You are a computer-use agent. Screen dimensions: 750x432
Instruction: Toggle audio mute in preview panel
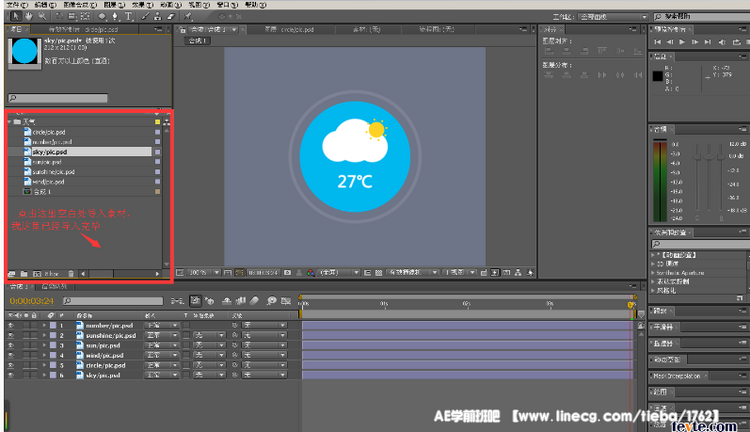tap(722, 42)
